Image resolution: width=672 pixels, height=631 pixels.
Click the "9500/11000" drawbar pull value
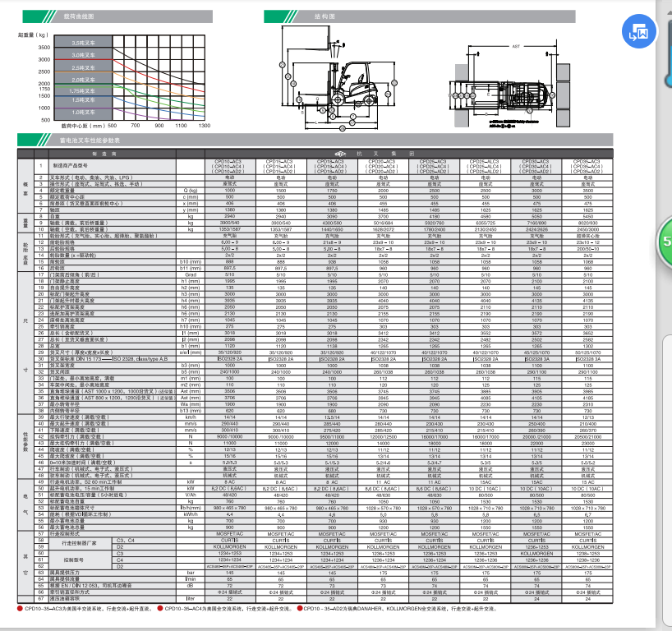(332, 437)
